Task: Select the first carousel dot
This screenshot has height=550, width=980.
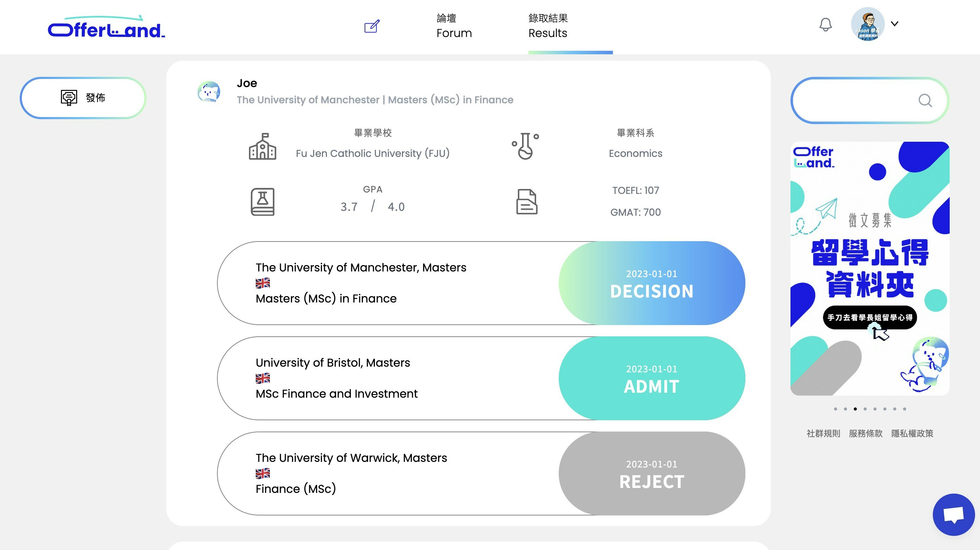Action: (836, 409)
